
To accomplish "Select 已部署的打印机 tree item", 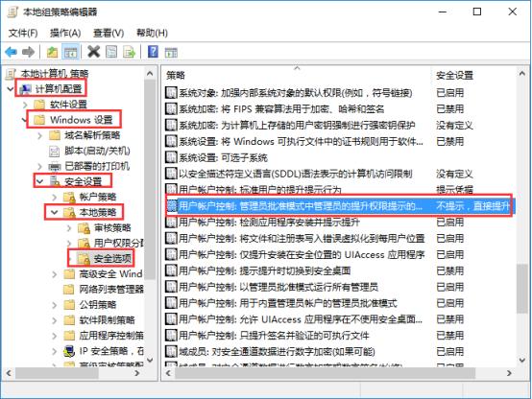I will (x=97, y=166).
